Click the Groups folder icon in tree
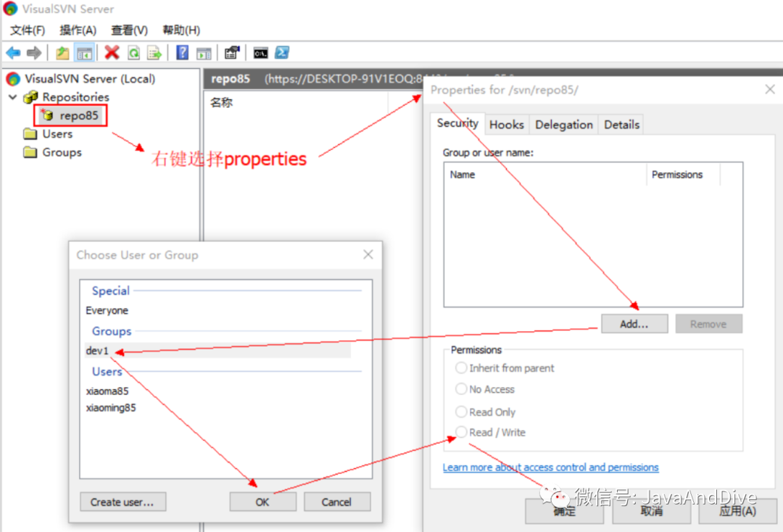Viewport: 783px width, 532px height. (x=30, y=152)
